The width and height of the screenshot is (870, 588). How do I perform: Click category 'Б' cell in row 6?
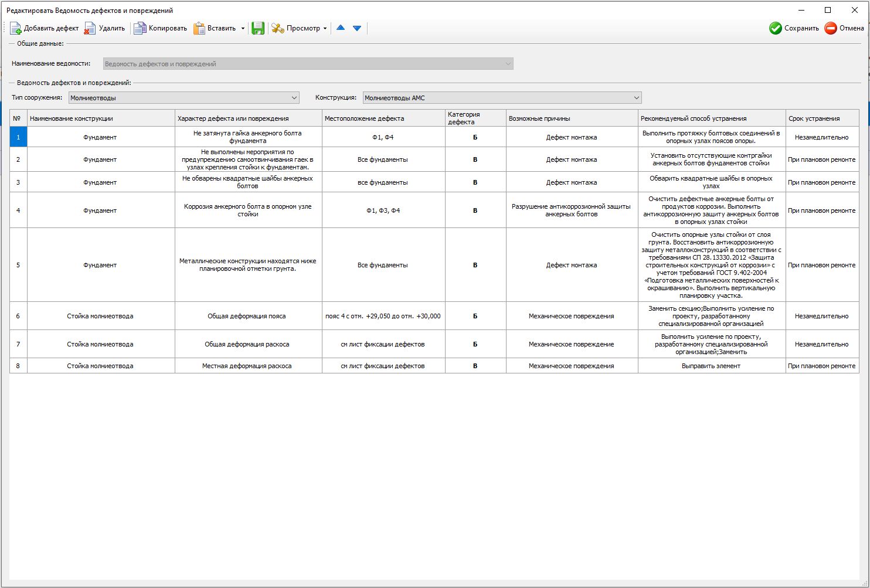475,316
